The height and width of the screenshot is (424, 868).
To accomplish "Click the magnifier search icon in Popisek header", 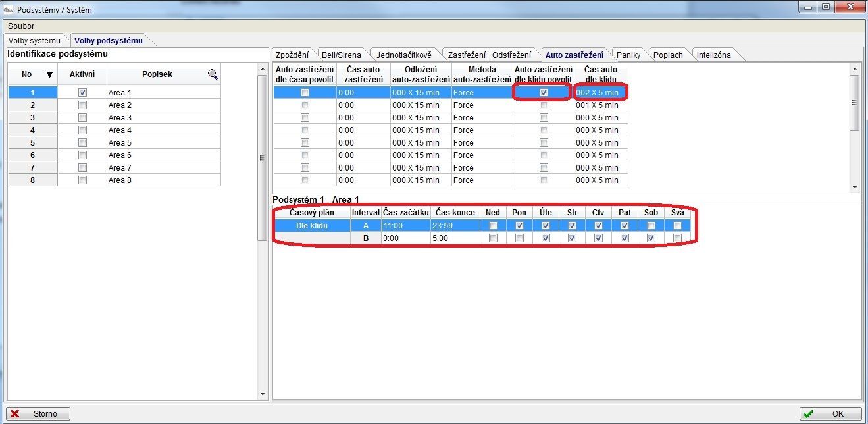I will (x=213, y=74).
